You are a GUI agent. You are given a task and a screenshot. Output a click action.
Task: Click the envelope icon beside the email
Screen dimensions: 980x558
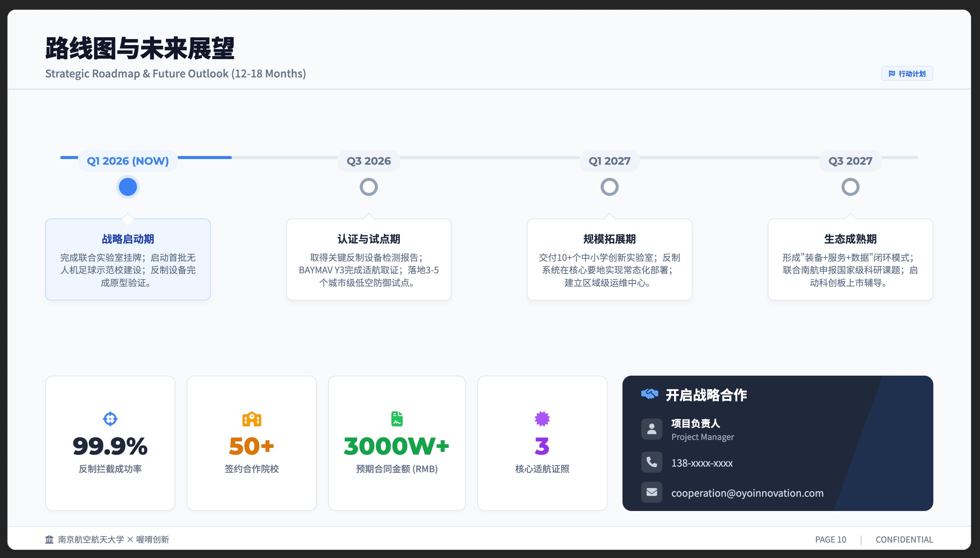652,492
